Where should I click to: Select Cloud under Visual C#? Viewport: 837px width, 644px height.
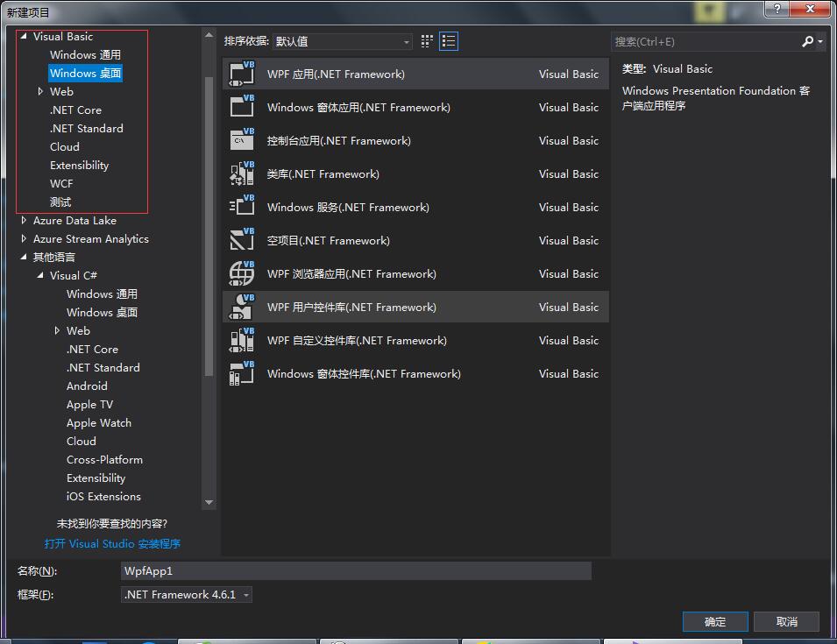click(82, 442)
